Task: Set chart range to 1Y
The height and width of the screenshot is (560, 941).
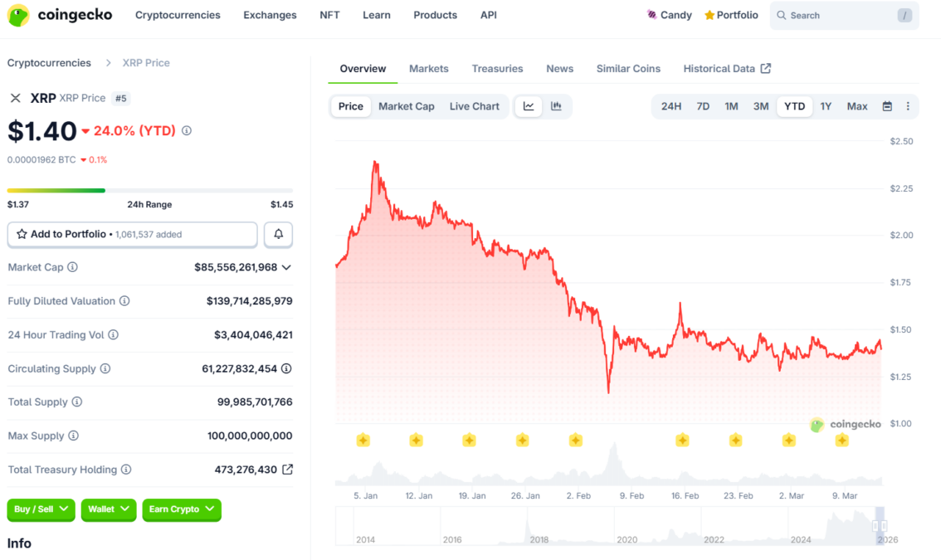Action: point(826,106)
